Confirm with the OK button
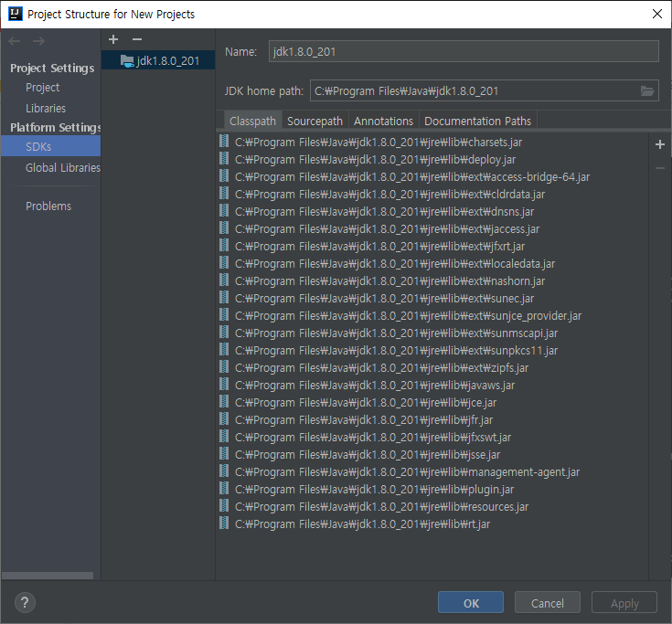The image size is (672, 624). pyautogui.click(x=471, y=603)
